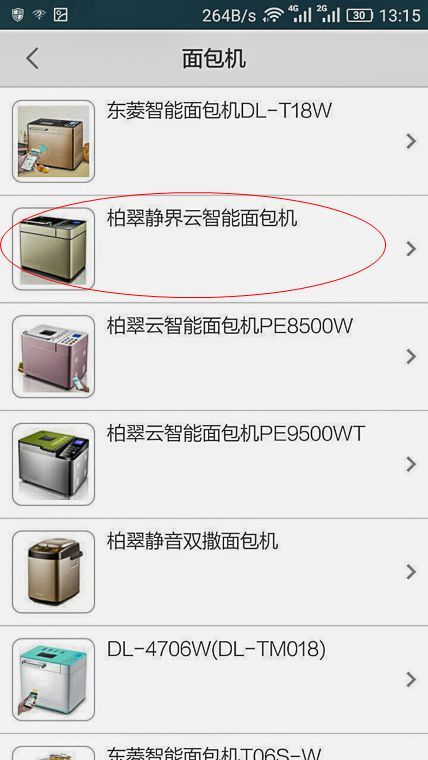Expand 柏翠云智能面包机PE8500W row chevron
Viewport: 428px width, 760px height.
pos(411,356)
